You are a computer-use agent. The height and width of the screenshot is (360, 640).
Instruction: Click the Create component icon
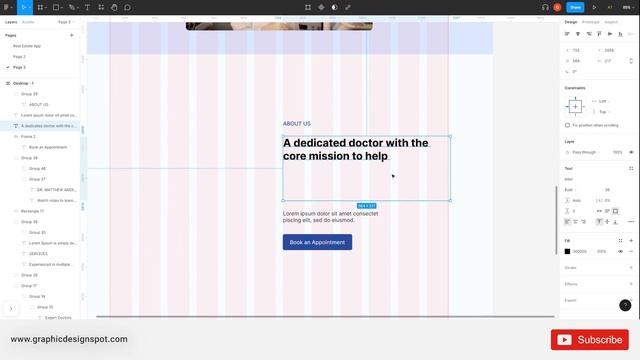point(321,7)
